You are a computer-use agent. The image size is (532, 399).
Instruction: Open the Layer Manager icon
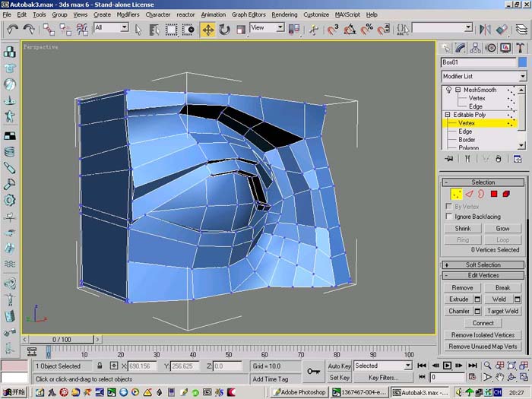tap(521, 30)
